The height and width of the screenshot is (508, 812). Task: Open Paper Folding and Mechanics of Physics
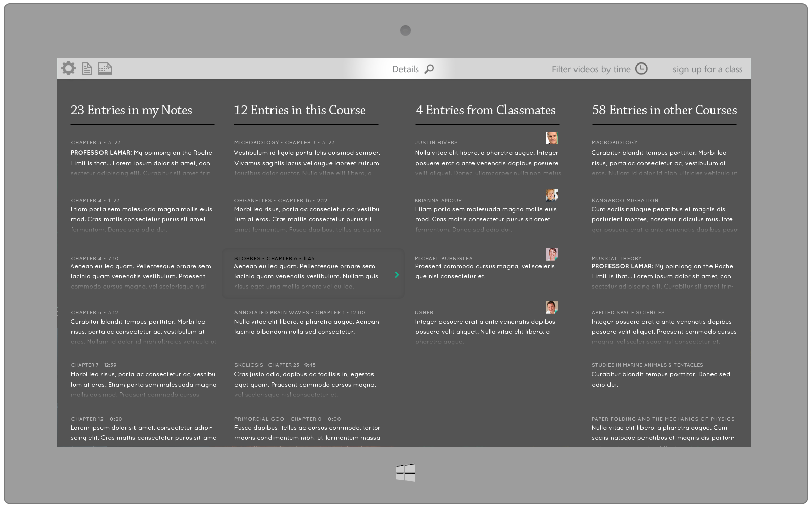click(x=663, y=419)
